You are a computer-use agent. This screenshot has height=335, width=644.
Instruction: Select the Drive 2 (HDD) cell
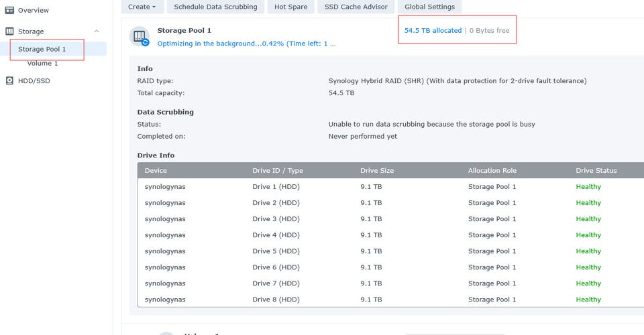[x=276, y=202]
